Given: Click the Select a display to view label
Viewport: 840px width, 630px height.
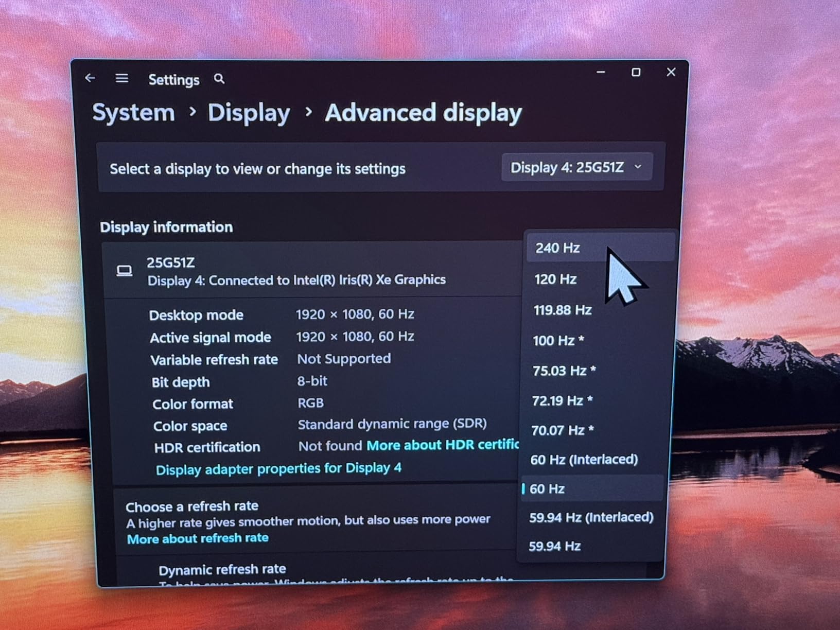Looking at the screenshot, I should click(x=257, y=169).
